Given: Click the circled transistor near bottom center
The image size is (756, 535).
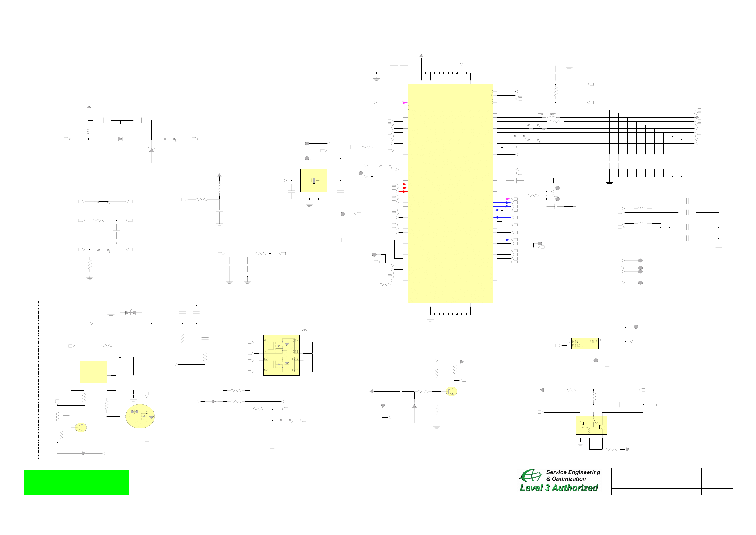Looking at the screenshot, I should click(451, 391).
